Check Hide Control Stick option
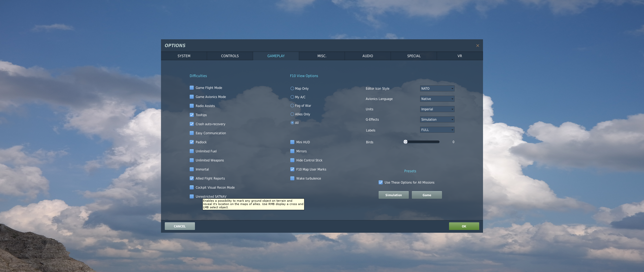 pos(292,160)
